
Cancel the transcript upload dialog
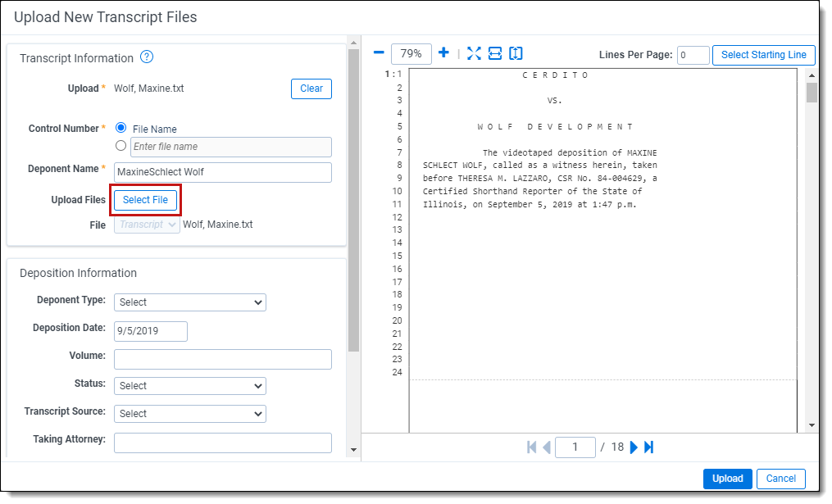[x=780, y=479]
